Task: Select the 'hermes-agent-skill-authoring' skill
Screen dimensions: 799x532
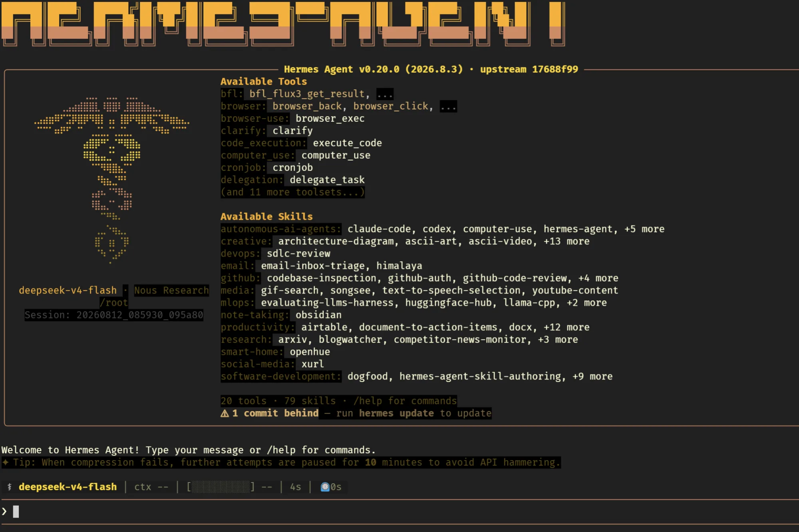Action: pyautogui.click(x=480, y=376)
